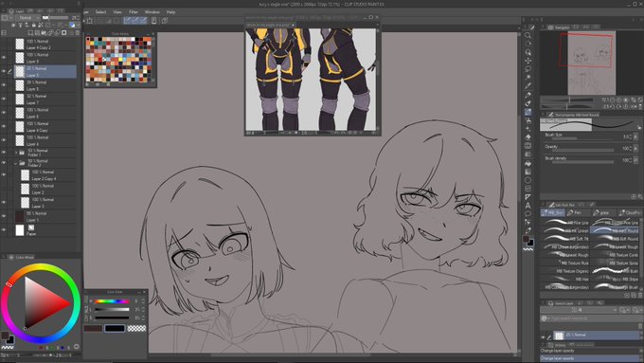The image size is (644, 363).
Task: Expand Folder 1 in layer list
Action: [x=15, y=153]
